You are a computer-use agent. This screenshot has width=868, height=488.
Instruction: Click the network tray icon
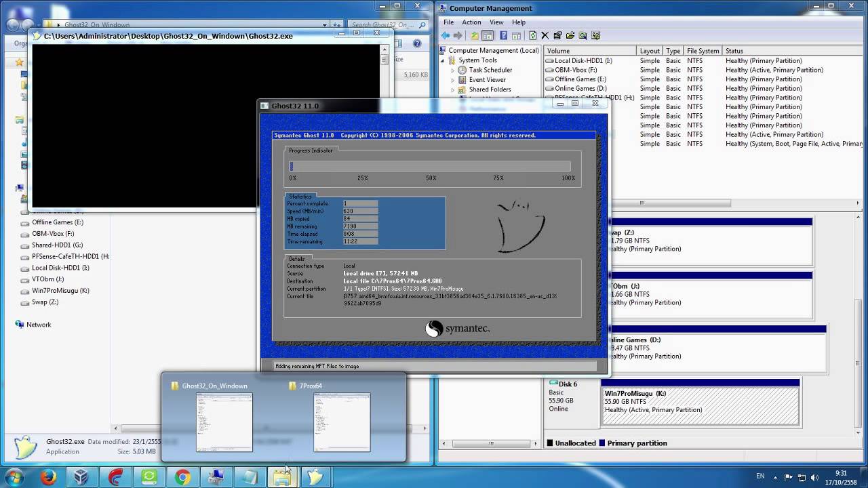(802, 477)
